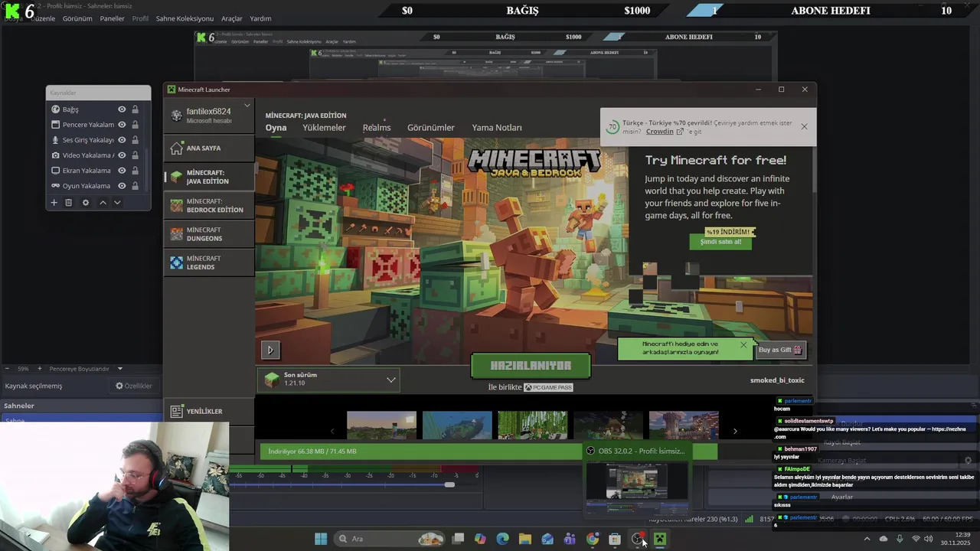
Task: Switch to Yüklemeler tab
Action: pos(324,128)
